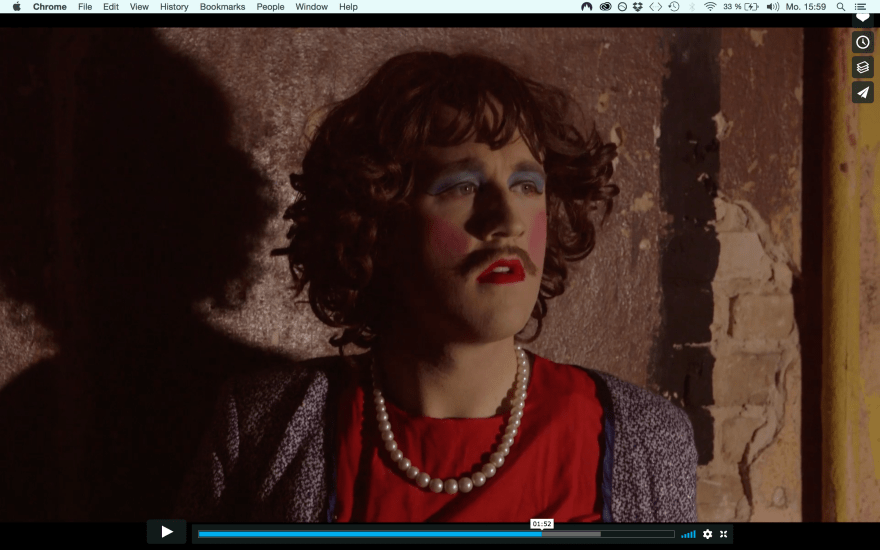The width and height of the screenshot is (880, 550).
Task: Click the video progress bar
Action: (436, 534)
